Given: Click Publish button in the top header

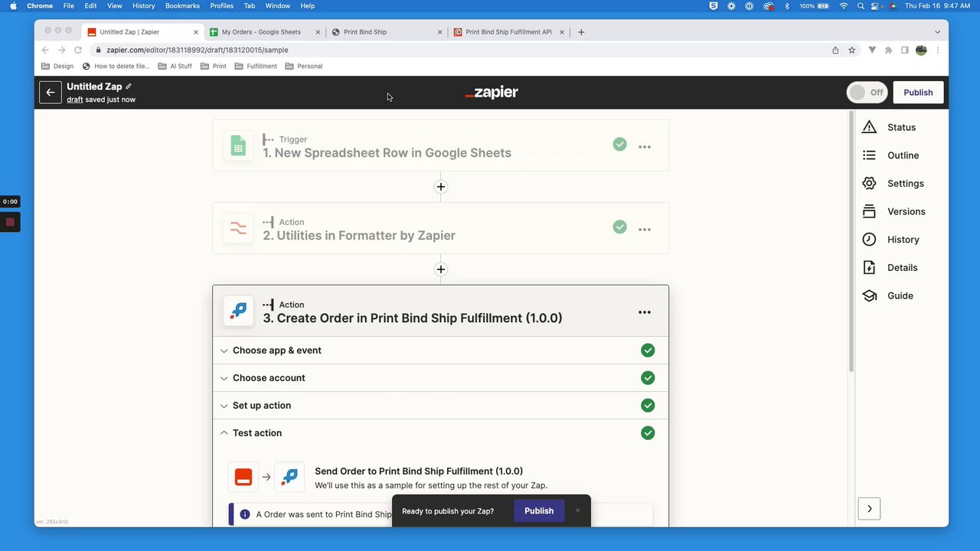Looking at the screenshot, I should [x=918, y=93].
